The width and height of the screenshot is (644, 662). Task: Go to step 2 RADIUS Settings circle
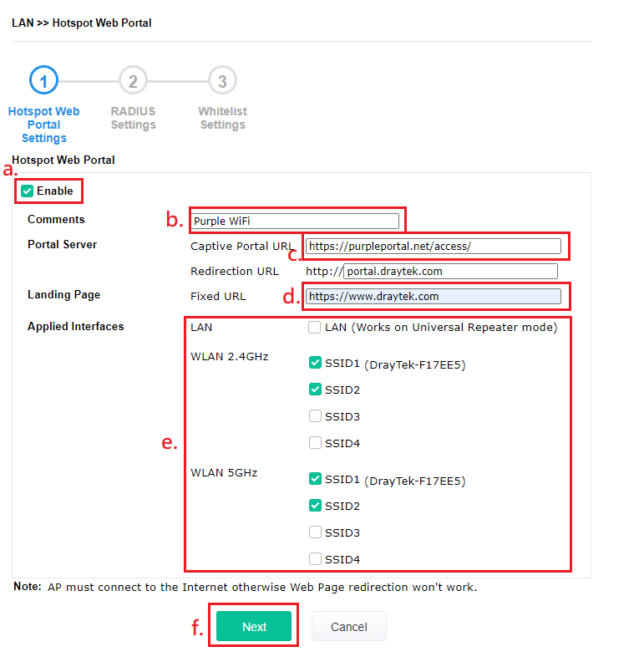[x=133, y=80]
